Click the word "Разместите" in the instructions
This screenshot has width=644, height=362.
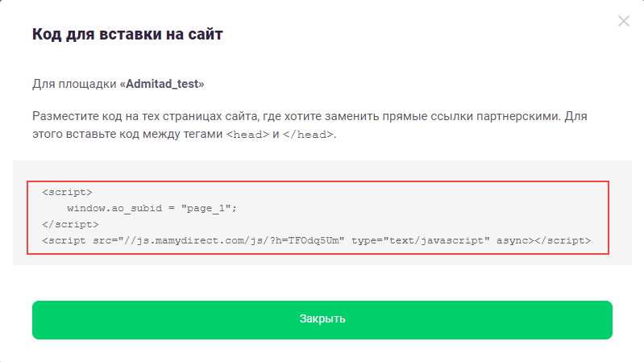coord(65,117)
